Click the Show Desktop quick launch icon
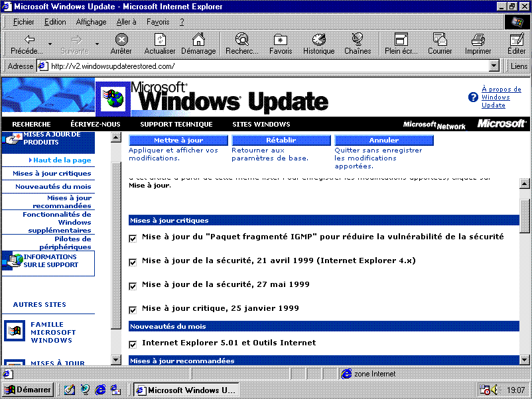 coord(70,390)
